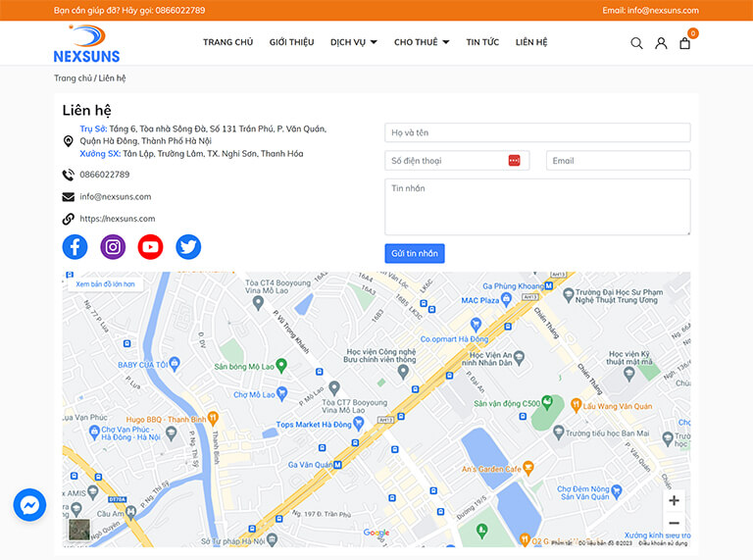Click Hugo BBQ - Thanh Bình label

[166, 420]
